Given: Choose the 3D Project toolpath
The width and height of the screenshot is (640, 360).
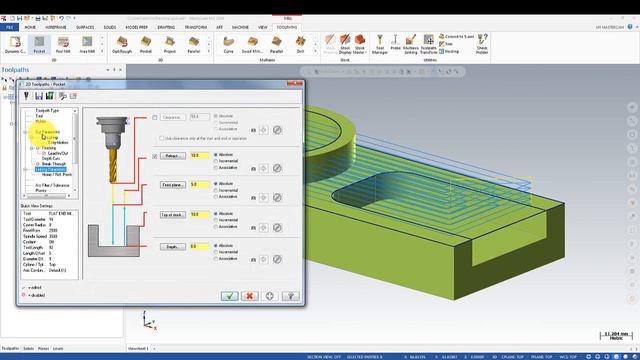Looking at the screenshot, I should click(170, 44).
